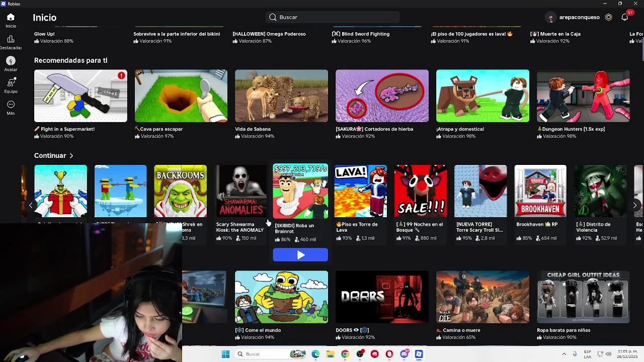Open Microsoft Edge from taskbar
644x362 pixels.
click(315, 354)
